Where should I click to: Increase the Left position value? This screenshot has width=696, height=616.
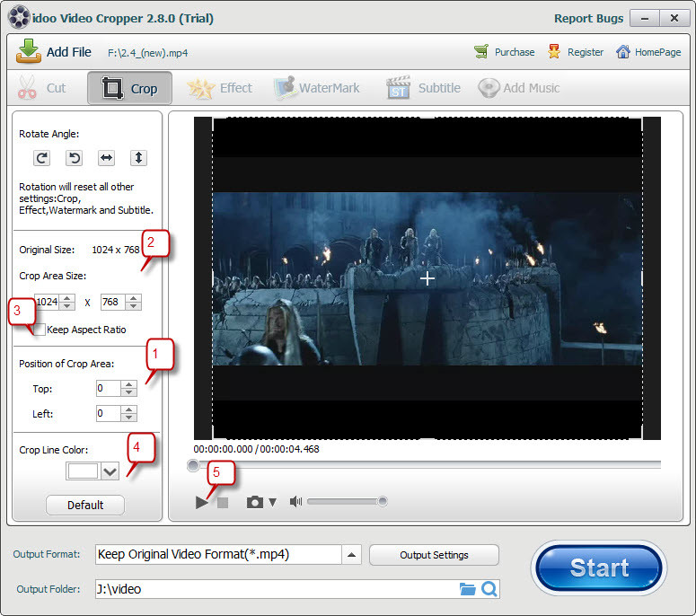128,409
